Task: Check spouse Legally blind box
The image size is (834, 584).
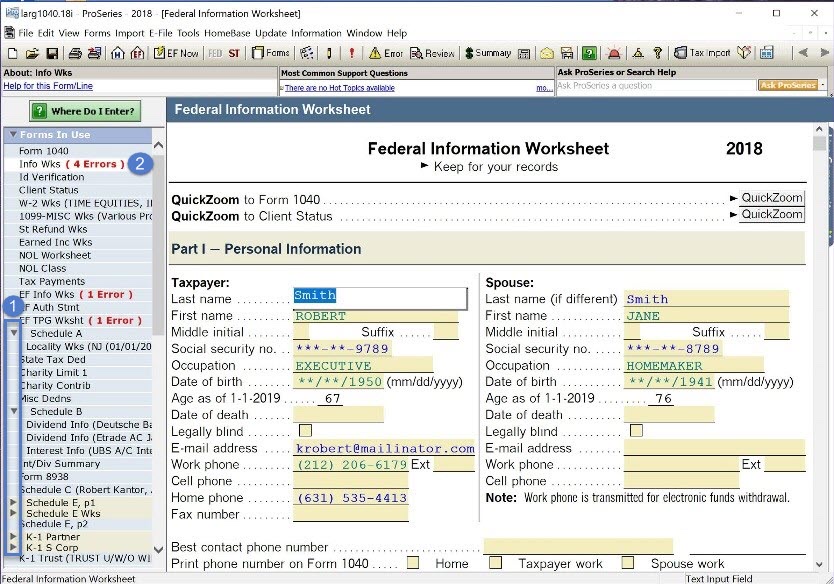Action: click(x=636, y=430)
